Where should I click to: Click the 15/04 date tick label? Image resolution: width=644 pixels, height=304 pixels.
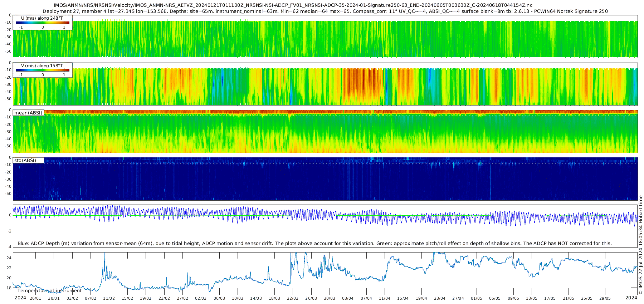coord(403,298)
